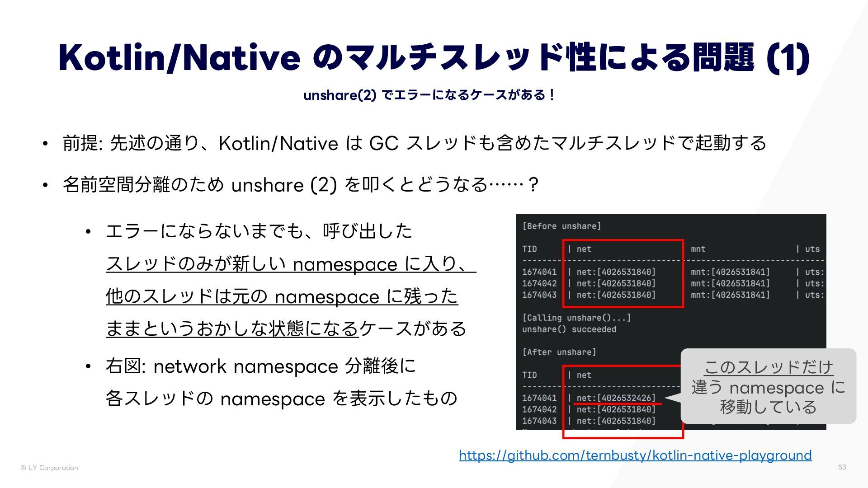Click the uts column header
Viewport: 868px width, 488px height.
click(812, 249)
